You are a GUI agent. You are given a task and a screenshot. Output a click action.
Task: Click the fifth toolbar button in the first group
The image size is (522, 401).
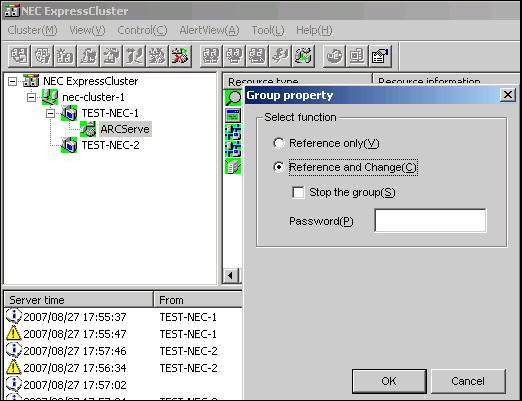coord(111,56)
